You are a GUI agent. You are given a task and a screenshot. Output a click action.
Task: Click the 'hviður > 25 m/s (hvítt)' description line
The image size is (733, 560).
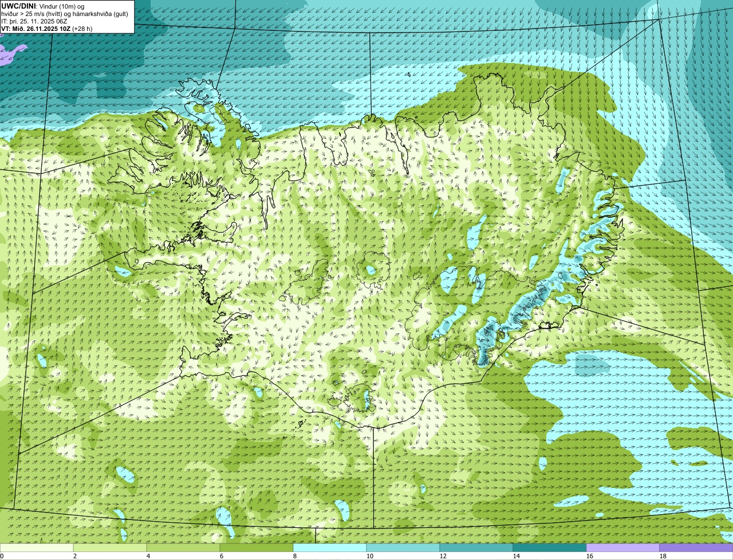65,14
